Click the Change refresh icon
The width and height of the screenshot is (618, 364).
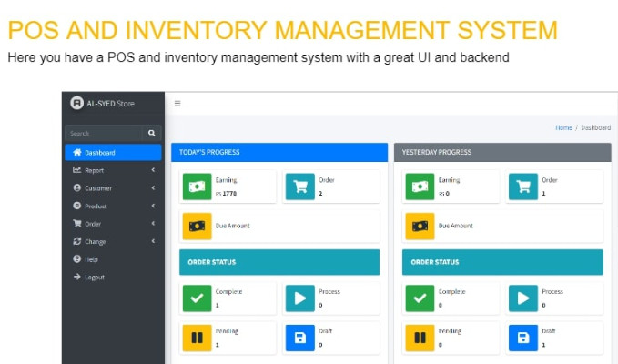76,241
